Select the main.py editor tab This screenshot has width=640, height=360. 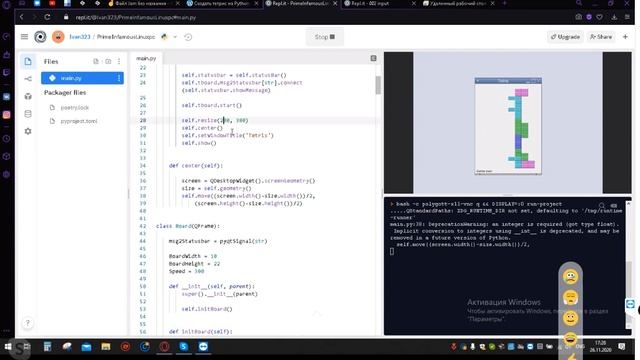tap(146, 58)
